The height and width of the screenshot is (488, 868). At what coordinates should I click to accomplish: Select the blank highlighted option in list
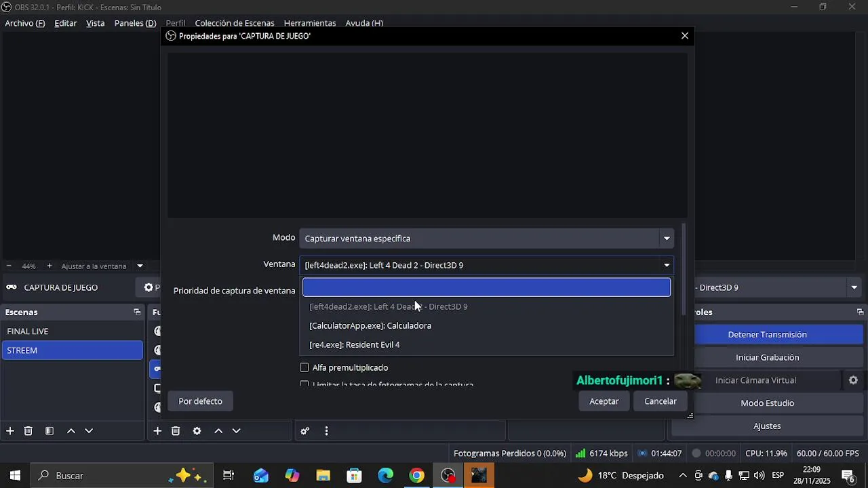(x=486, y=287)
